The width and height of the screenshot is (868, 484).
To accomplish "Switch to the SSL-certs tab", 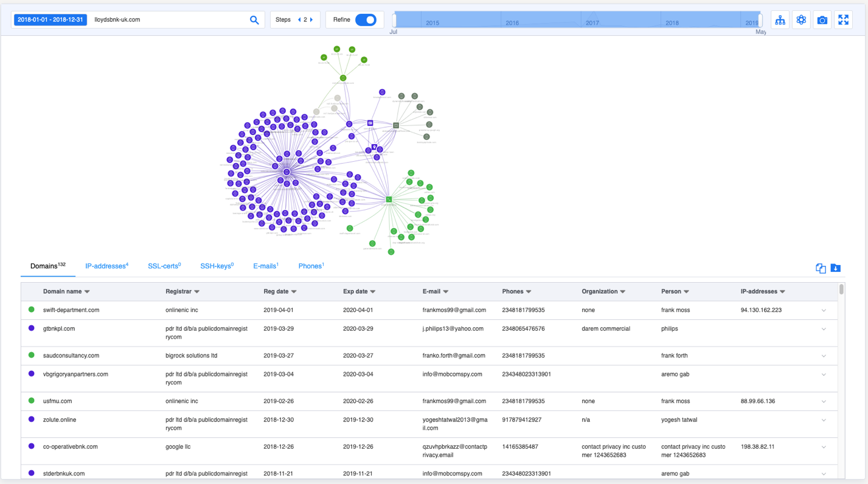I will tap(164, 266).
